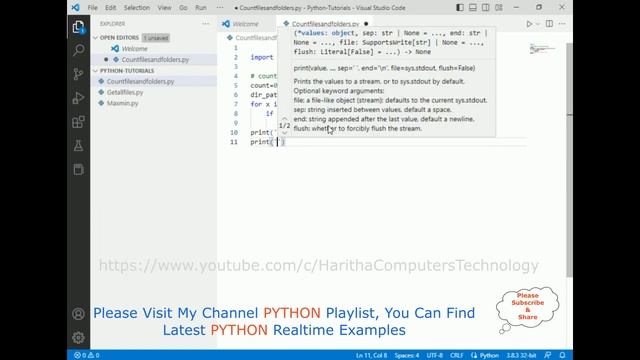Viewport: 640px width, 360px height.
Task: Open the Accounts menu
Action: point(78,313)
